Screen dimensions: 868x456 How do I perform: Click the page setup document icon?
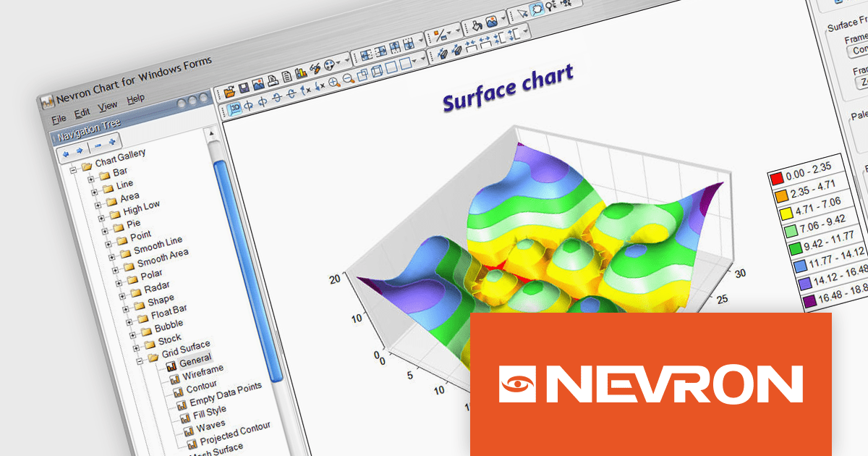click(287, 77)
